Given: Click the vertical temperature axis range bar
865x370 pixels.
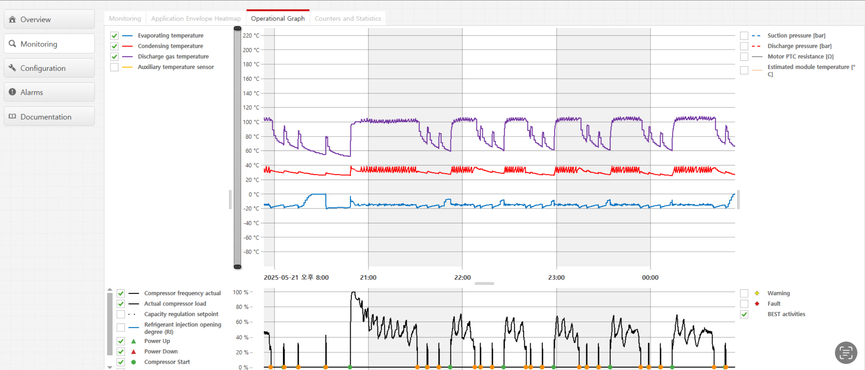Looking at the screenshot, I should (238, 147).
